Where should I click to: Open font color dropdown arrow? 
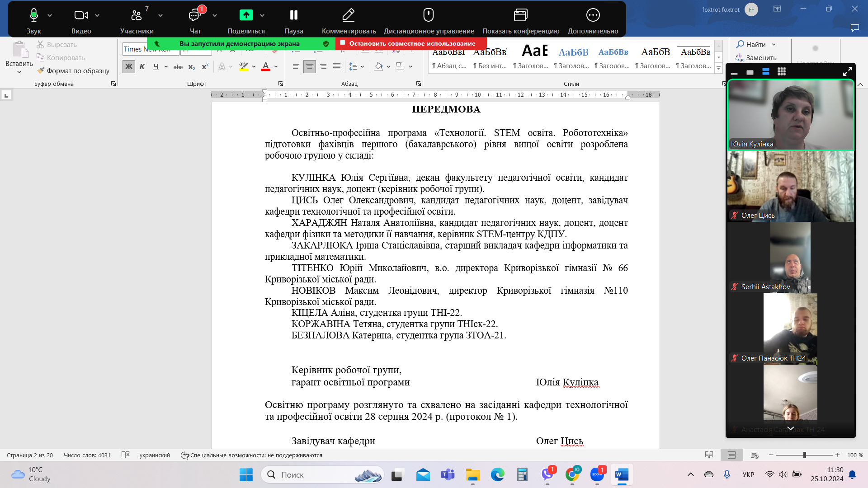pyautogui.click(x=276, y=66)
